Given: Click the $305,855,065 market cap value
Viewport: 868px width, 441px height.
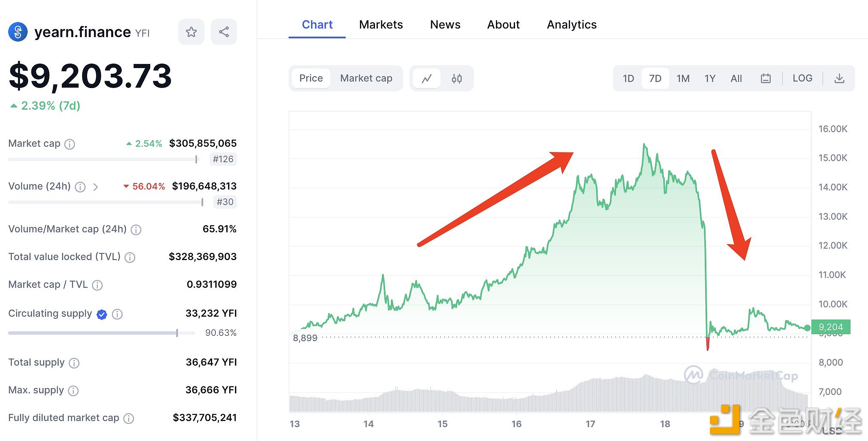Looking at the screenshot, I should (x=203, y=143).
